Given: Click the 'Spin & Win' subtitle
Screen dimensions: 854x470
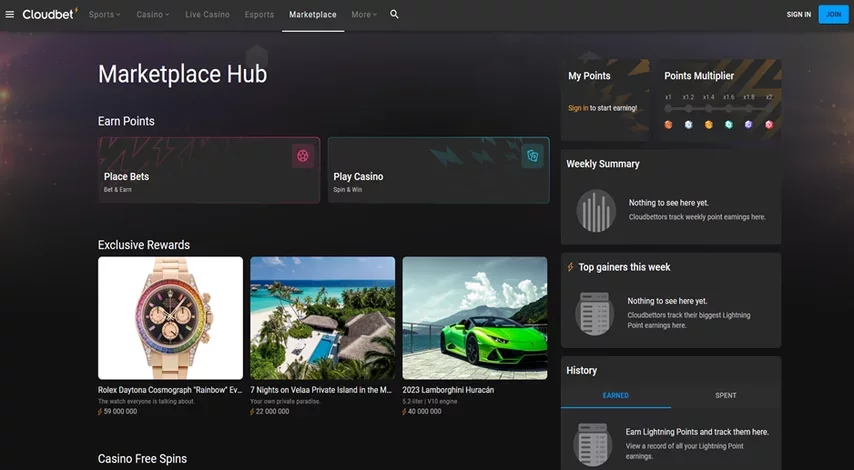Looking at the screenshot, I should 347,190.
